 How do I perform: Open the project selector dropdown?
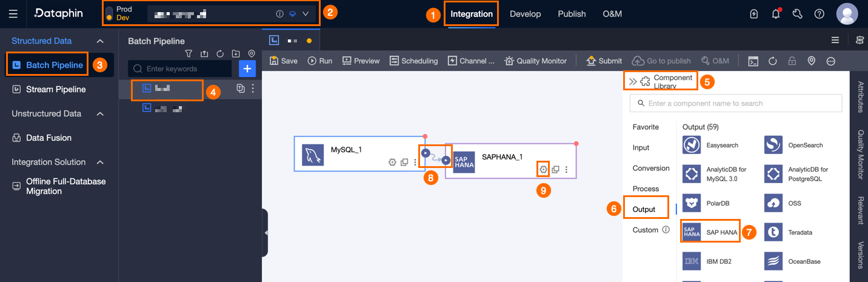[305, 14]
